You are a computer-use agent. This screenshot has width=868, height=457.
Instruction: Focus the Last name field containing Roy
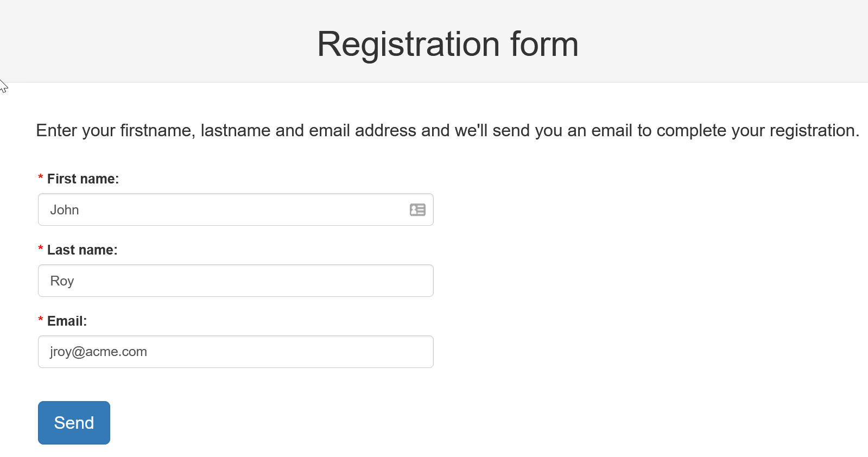[x=236, y=281]
